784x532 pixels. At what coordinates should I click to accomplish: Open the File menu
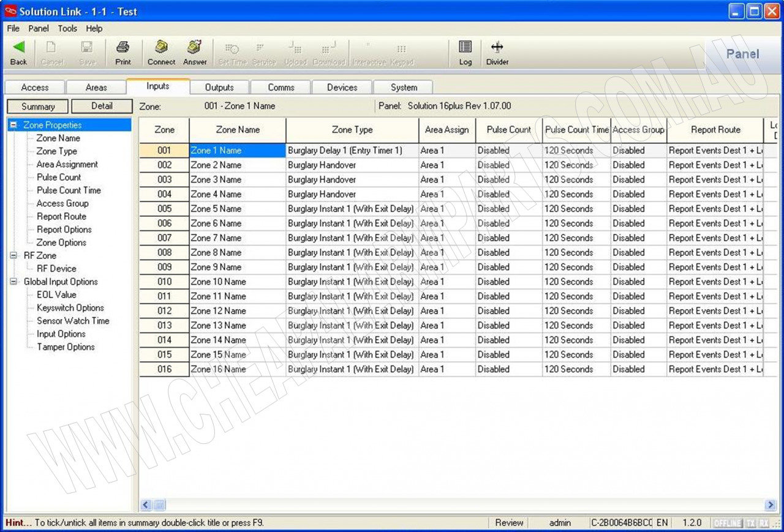click(x=13, y=28)
